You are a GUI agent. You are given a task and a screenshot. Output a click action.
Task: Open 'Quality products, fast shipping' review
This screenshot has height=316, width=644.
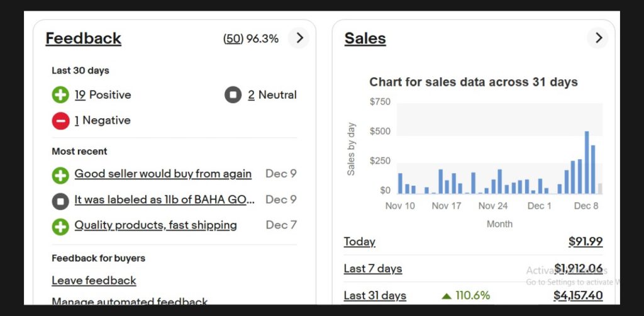(155, 225)
